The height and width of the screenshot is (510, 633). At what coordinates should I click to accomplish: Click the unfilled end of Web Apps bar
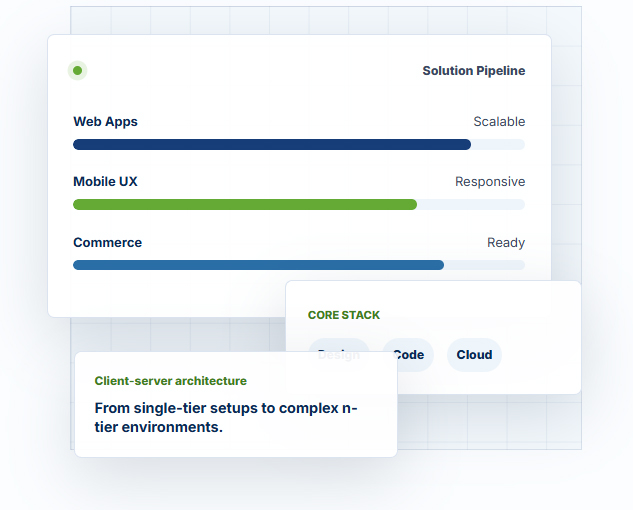click(498, 145)
